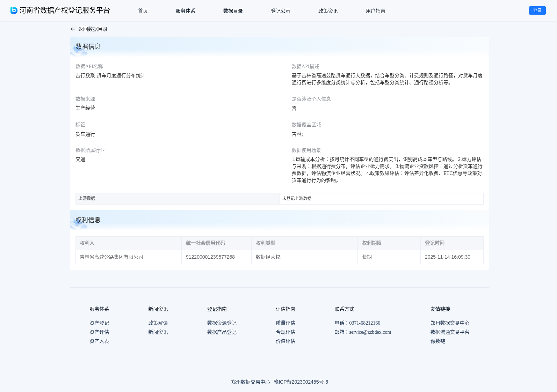Click the industry value 交通
Image resolution: width=557 pixels, height=392 pixels.
point(80,159)
